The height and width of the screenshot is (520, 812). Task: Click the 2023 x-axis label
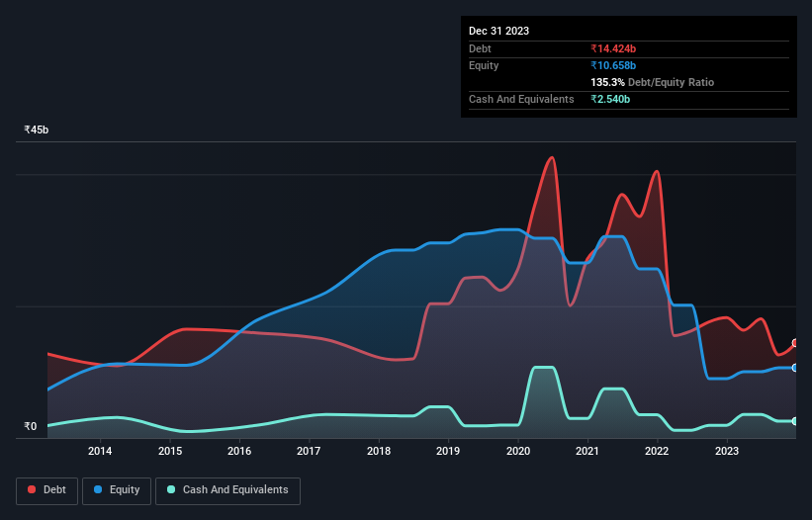(727, 451)
